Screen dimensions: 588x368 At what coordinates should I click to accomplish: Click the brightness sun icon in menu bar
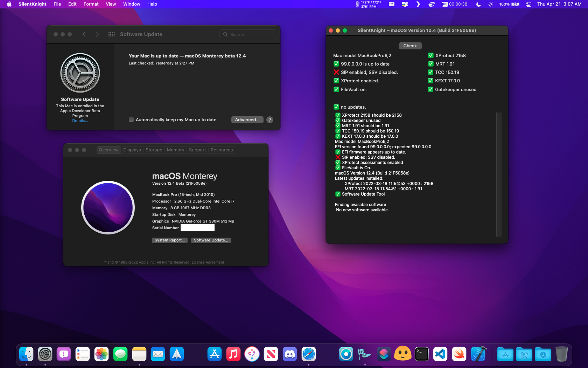pyautogui.click(x=491, y=4)
